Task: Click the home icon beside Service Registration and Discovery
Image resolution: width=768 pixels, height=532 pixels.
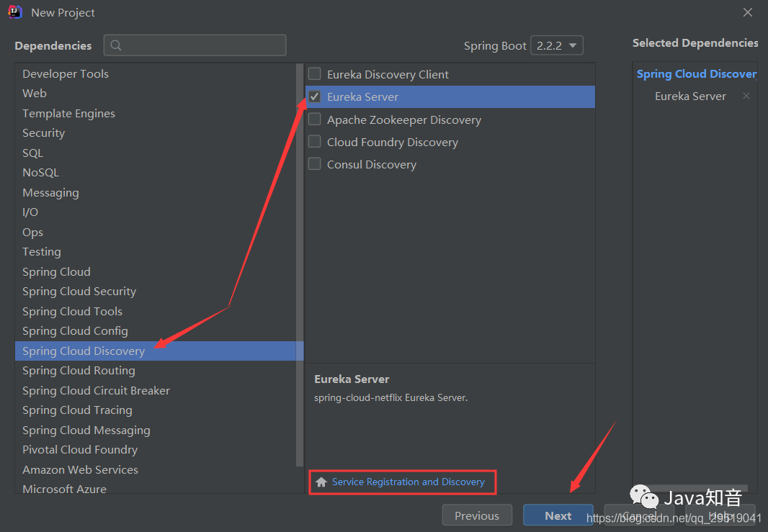Action: click(x=321, y=482)
